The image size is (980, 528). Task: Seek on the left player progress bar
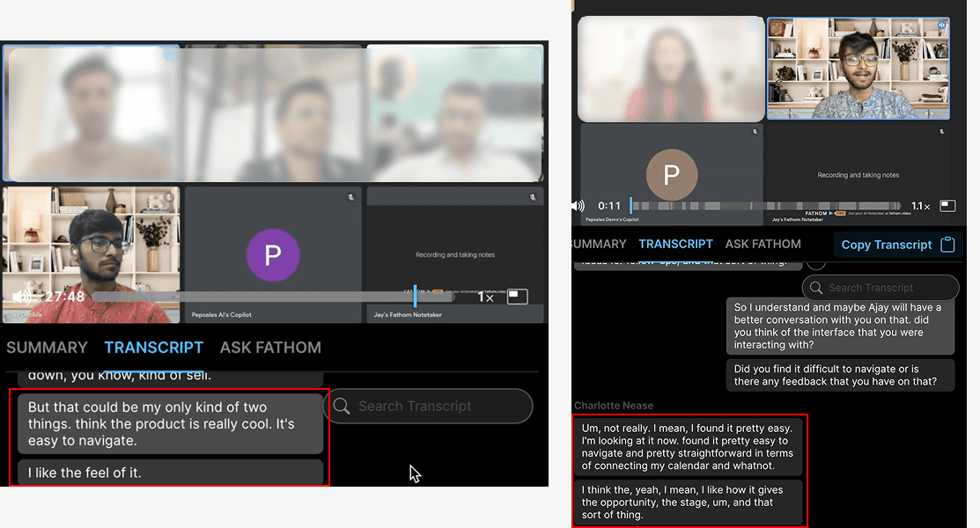point(275,297)
